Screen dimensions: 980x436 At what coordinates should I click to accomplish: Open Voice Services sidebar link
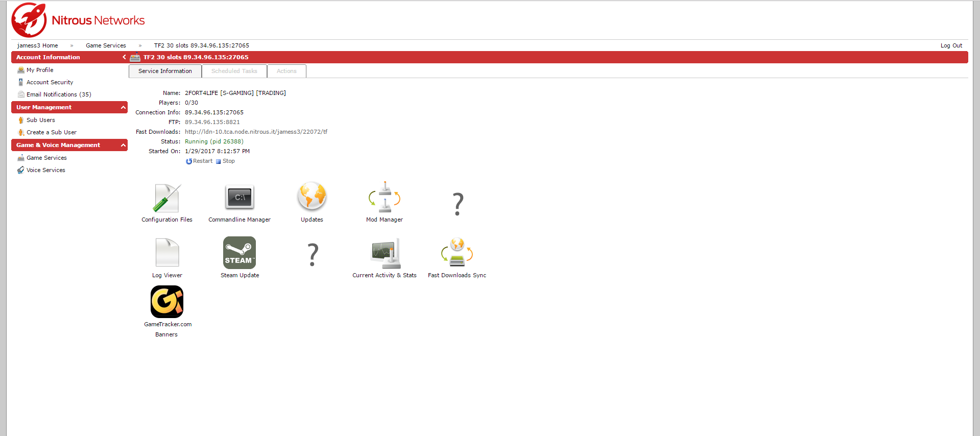tap(46, 170)
